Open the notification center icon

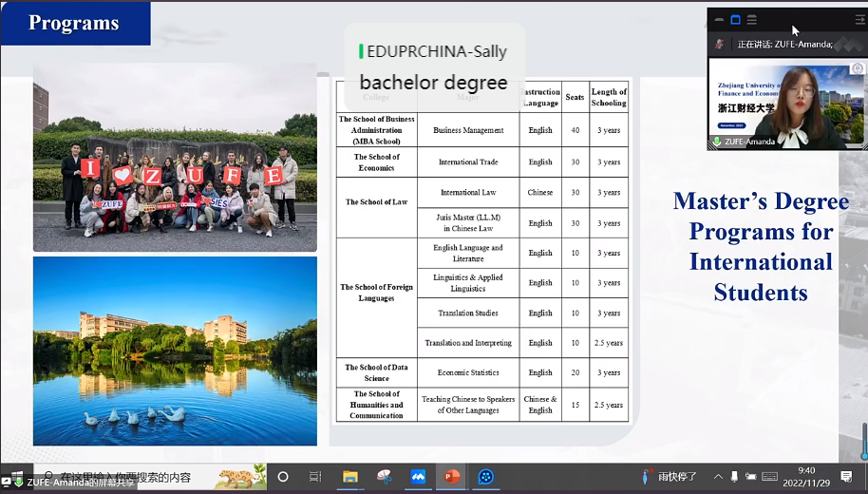[x=846, y=477]
